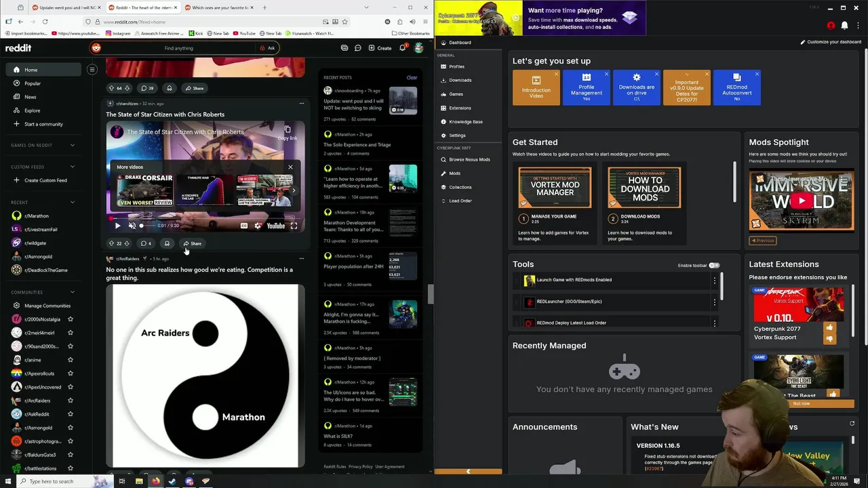Open options for Launch Game with REDmods
Screen dimensions: 868x488
714,281
